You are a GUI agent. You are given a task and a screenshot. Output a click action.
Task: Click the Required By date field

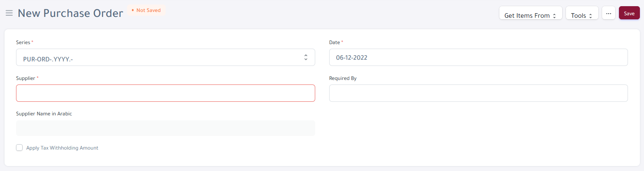point(478,93)
